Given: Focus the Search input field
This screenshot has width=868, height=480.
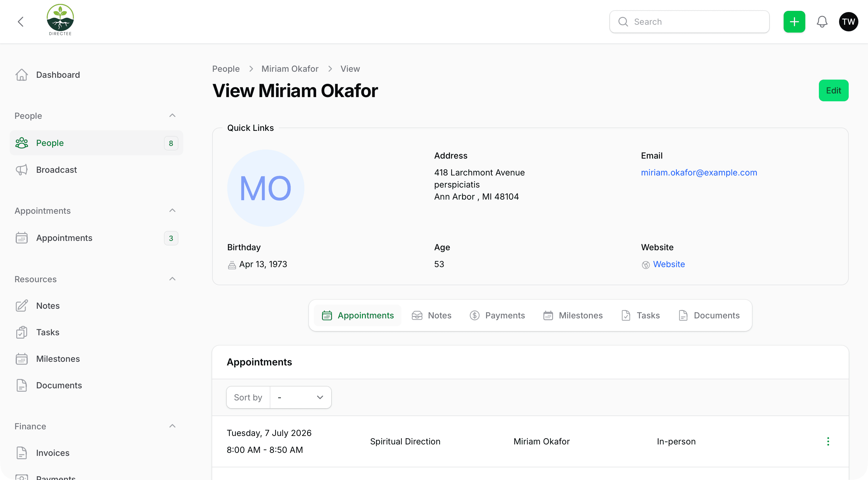Looking at the screenshot, I should (x=689, y=22).
